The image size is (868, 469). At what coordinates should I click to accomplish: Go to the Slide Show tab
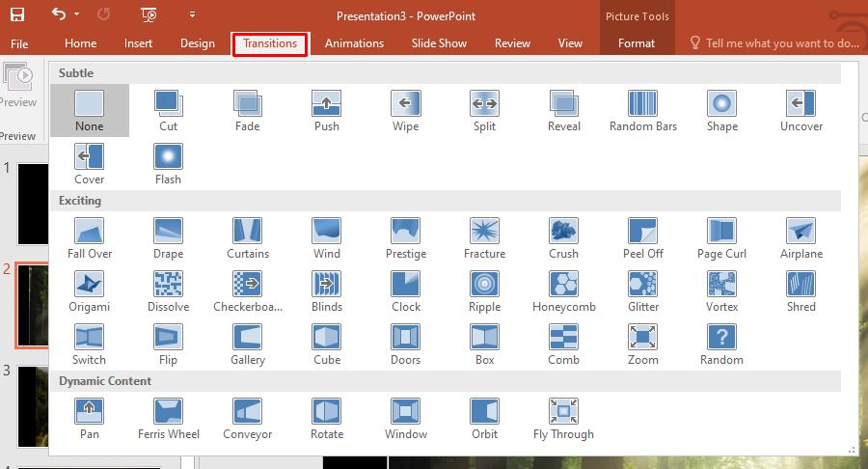click(439, 43)
